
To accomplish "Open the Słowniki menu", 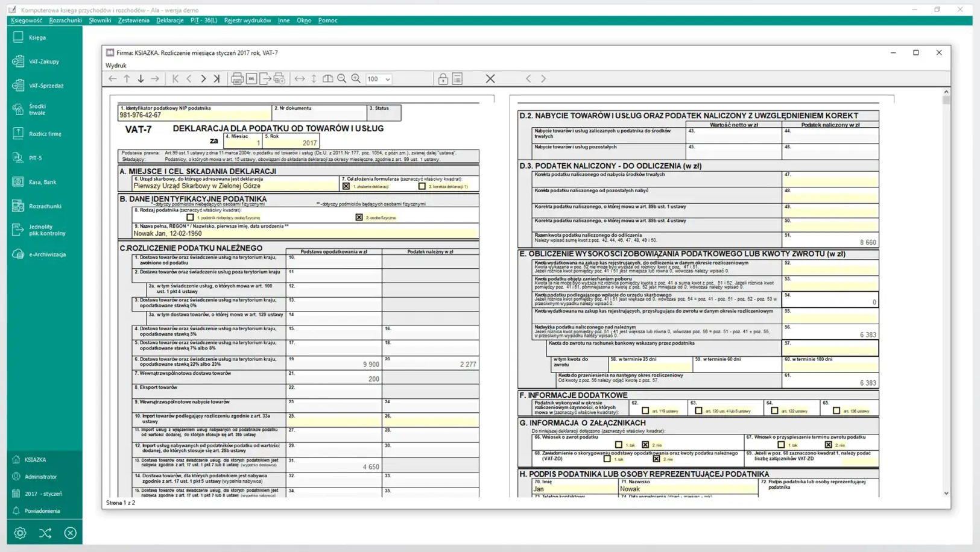I will click(100, 20).
